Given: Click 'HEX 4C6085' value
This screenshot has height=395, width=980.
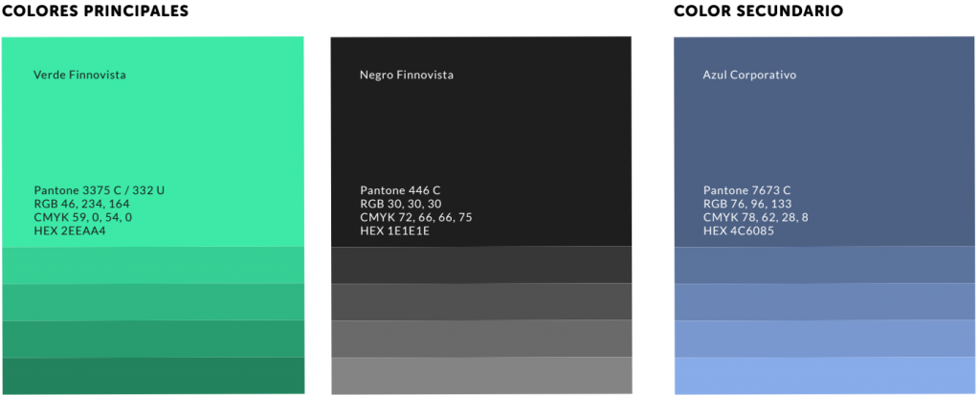Looking at the screenshot, I should pos(740,231).
